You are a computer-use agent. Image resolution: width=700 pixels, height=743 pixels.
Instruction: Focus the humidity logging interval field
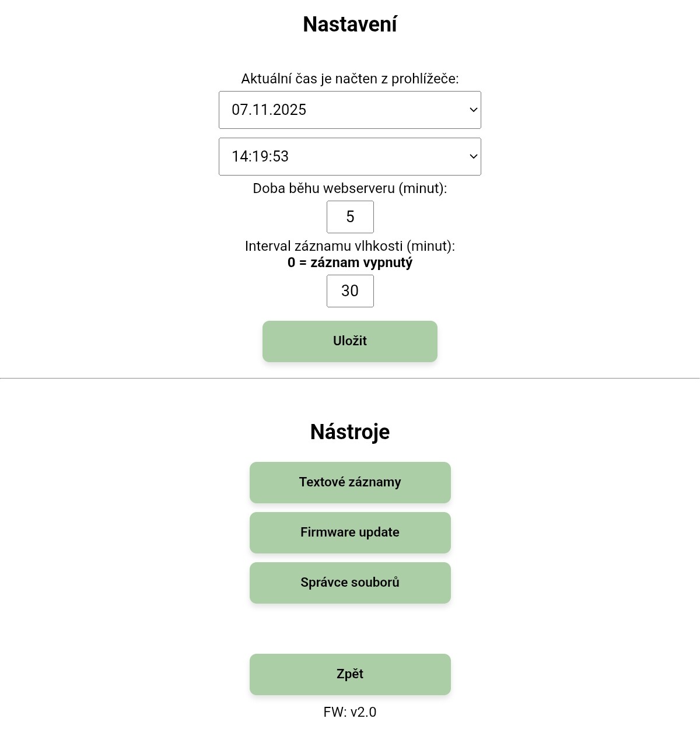350,291
